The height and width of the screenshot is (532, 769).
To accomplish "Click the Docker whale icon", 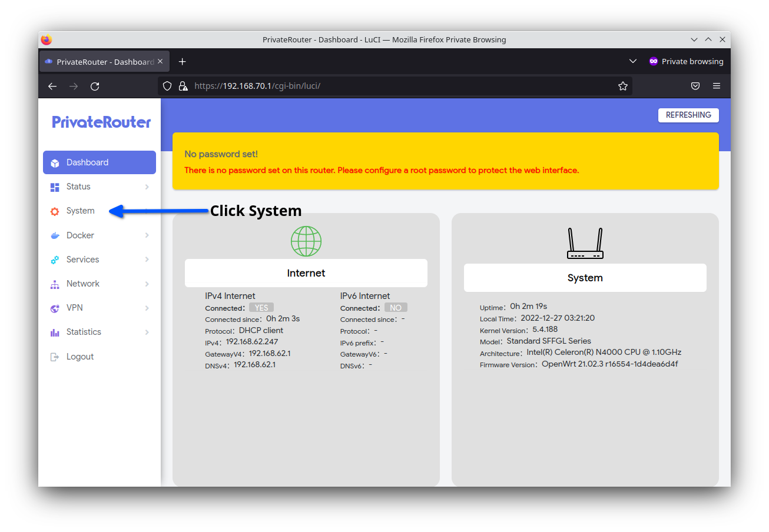I will pos(55,235).
